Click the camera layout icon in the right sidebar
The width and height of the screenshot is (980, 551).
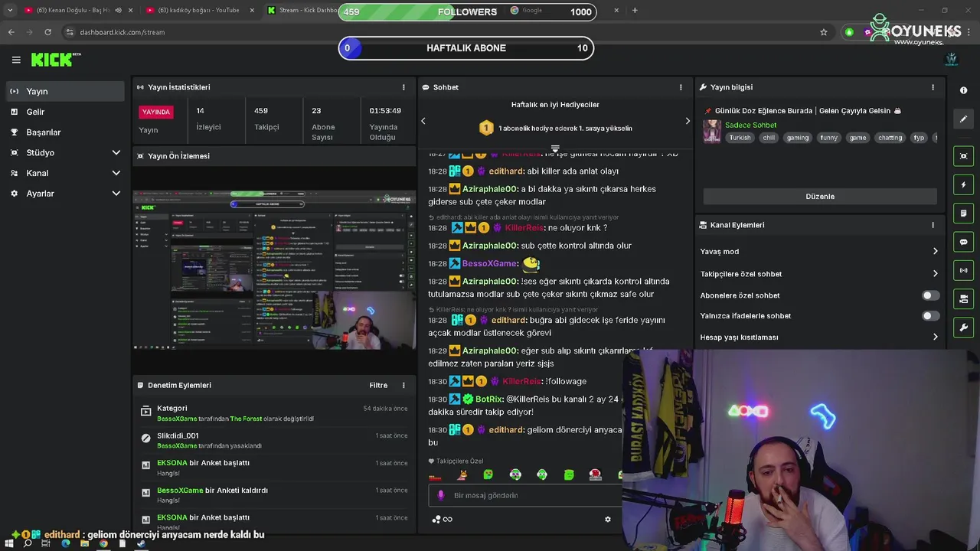(x=963, y=299)
